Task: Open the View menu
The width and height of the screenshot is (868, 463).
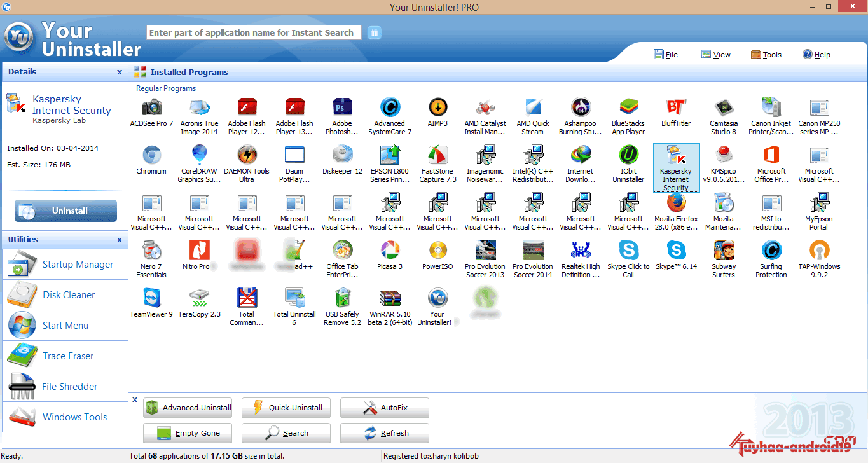Action: [x=716, y=55]
